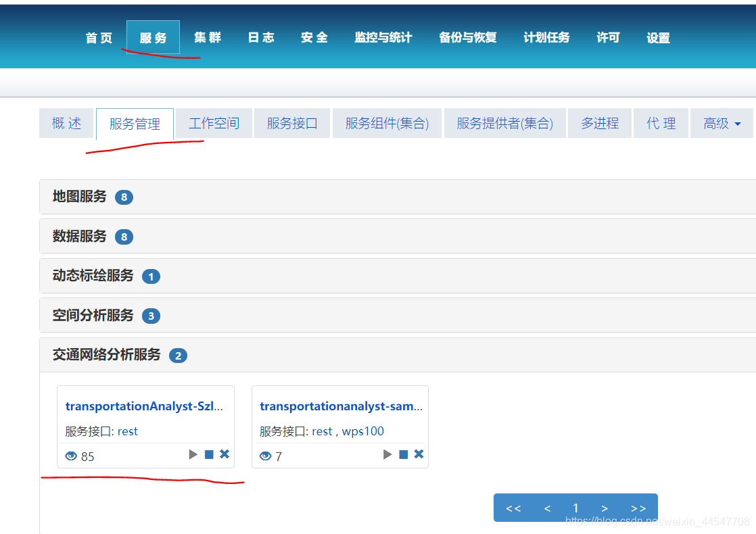Switch to the 多进程 tab

click(600, 124)
